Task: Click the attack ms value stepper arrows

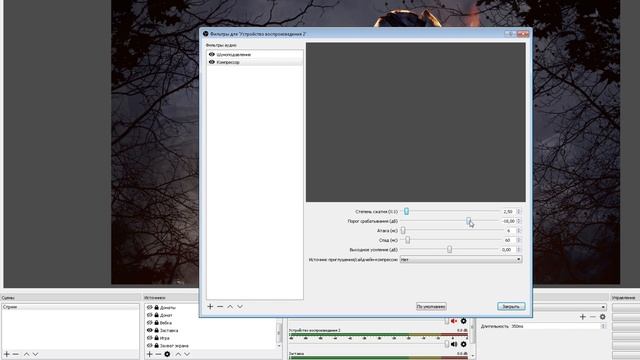Action: point(518,231)
